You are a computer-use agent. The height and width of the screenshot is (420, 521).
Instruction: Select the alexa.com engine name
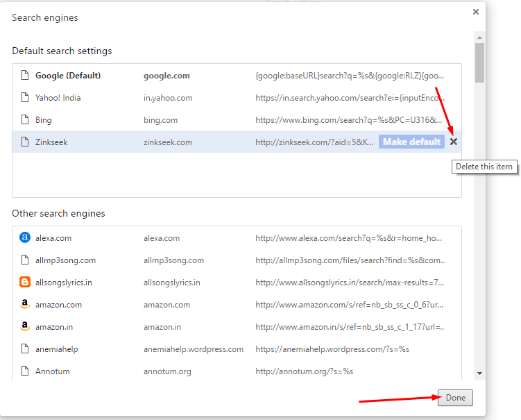click(x=53, y=238)
